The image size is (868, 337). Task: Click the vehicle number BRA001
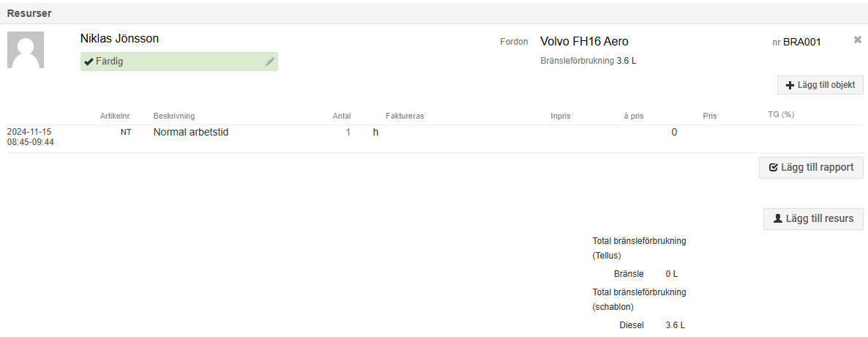(x=801, y=42)
